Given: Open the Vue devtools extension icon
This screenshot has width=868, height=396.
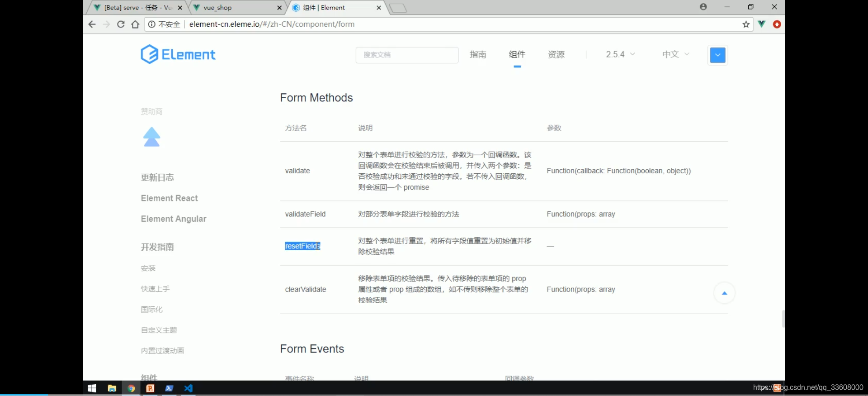Looking at the screenshot, I should pos(762,24).
